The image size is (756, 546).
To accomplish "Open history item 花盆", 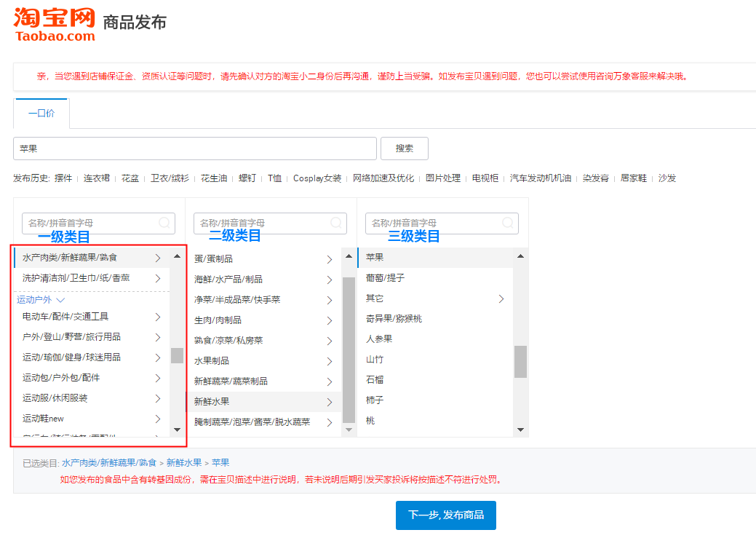I will 130,178.
